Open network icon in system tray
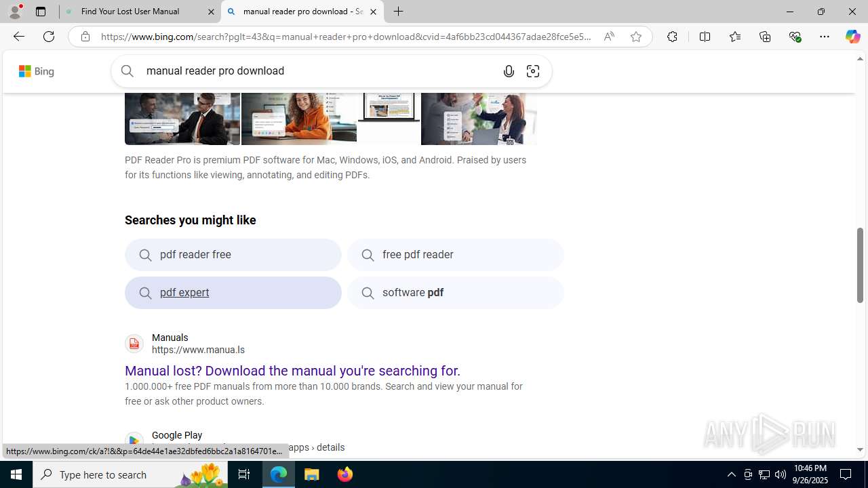868x488 pixels. click(x=764, y=474)
